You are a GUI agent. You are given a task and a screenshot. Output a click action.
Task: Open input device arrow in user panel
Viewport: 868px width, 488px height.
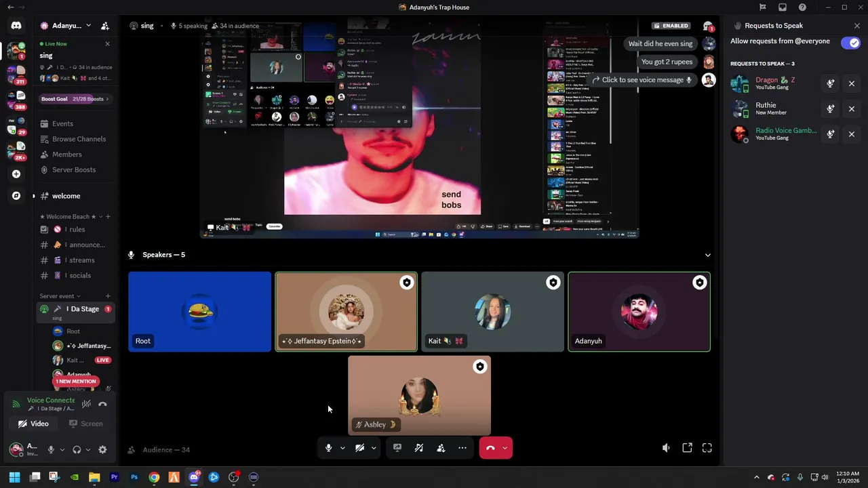pos(62,449)
